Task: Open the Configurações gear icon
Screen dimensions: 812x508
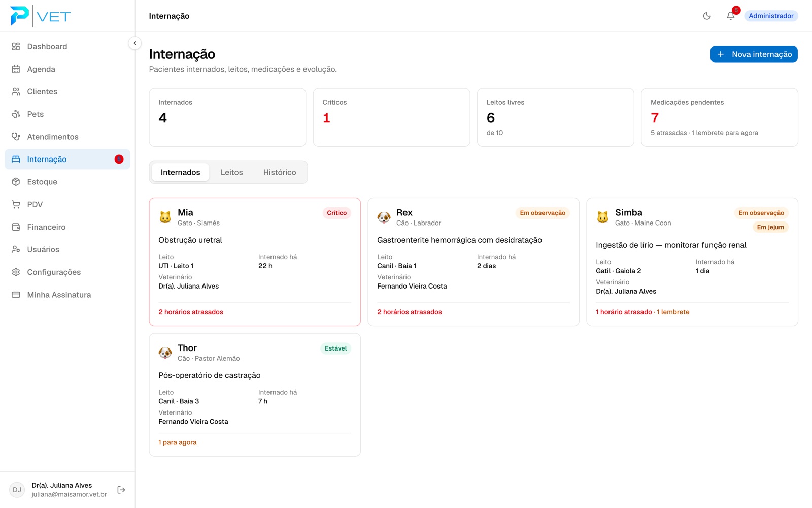Action: click(x=16, y=272)
